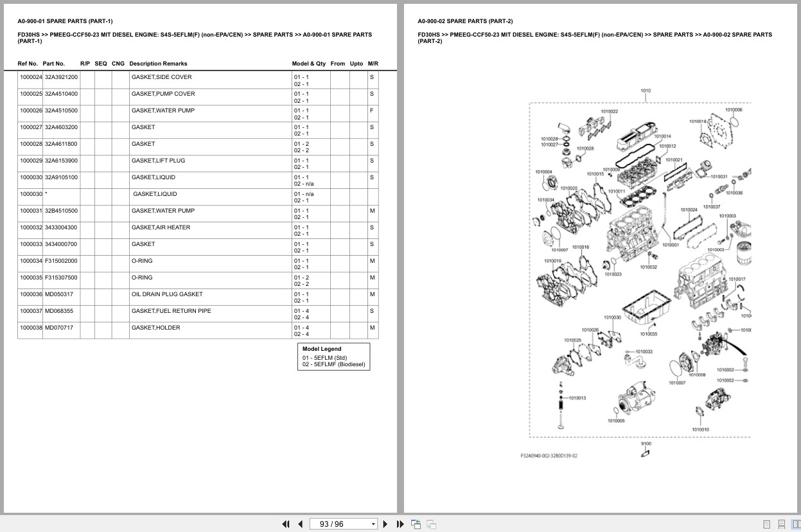Click the go-to-previous-view icon
The image size is (801, 532).
coord(416,524)
